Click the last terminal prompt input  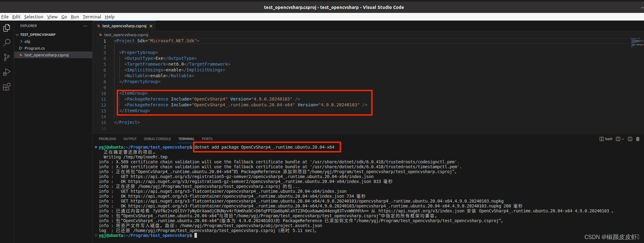pos(196,235)
